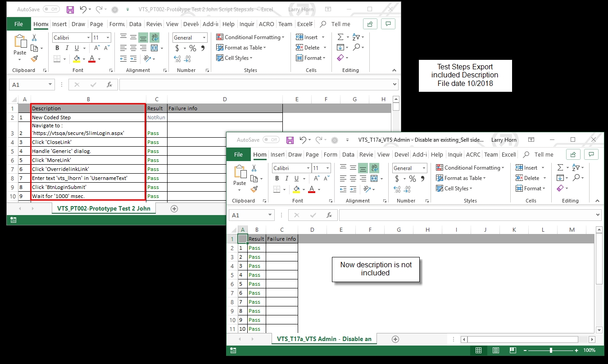Toggle Bold in the VTS_T17a window
Viewport: 608px width, 364px height.
(x=277, y=178)
